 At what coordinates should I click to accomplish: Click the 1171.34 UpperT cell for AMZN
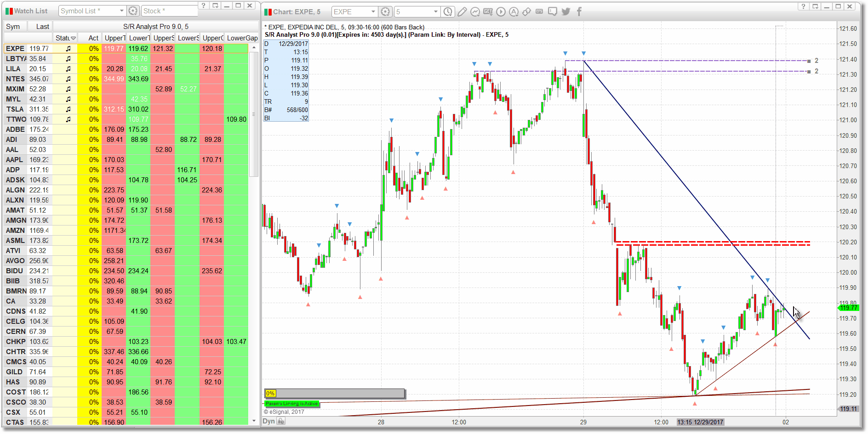click(114, 230)
